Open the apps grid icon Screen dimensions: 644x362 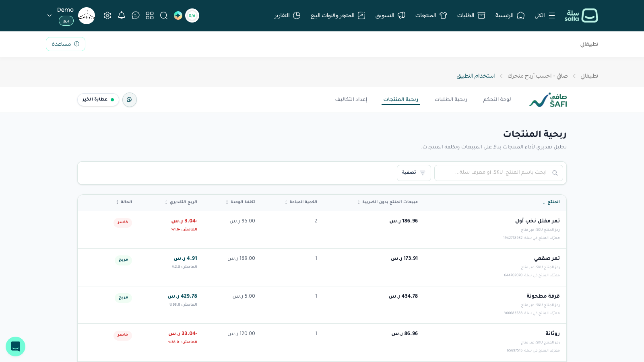tap(150, 16)
